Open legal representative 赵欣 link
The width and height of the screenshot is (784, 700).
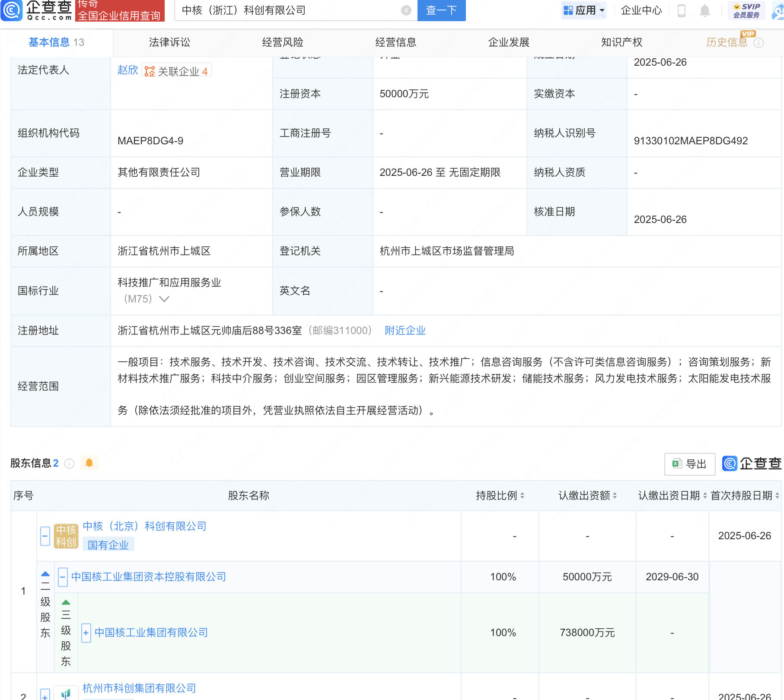pos(128,70)
